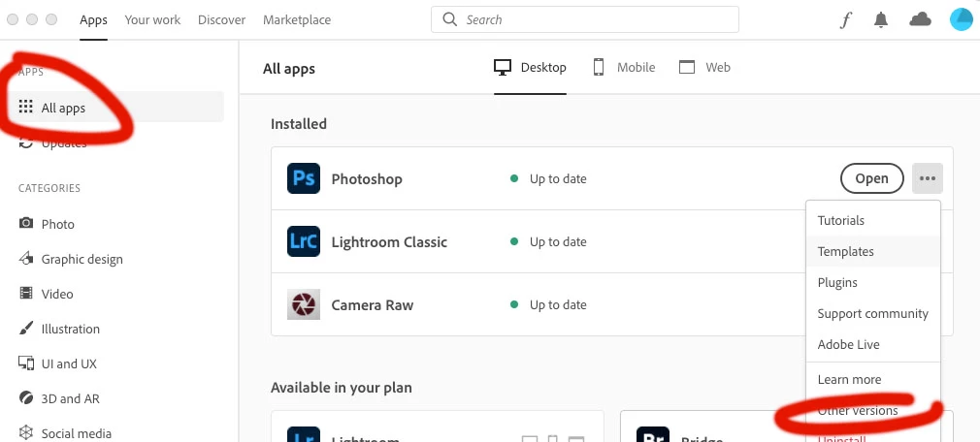The width and height of the screenshot is (980, 442).
Task: Click the Social media category icon
Action: pos(25,432)
